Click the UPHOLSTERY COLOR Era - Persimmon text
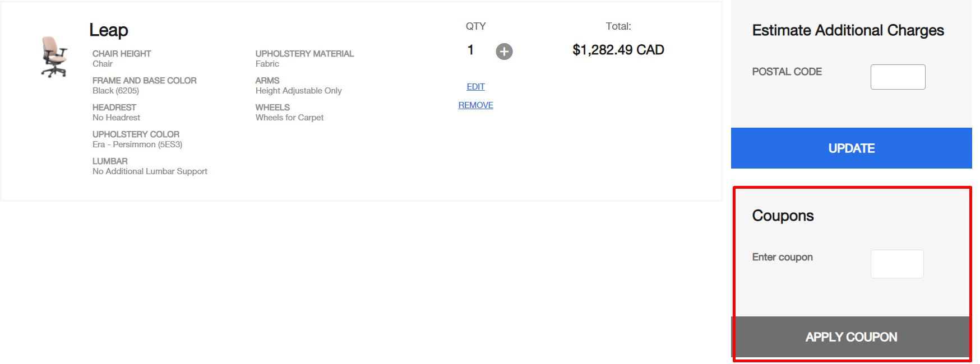The width and height of the screenshot is (980, 364). (137, 144)
